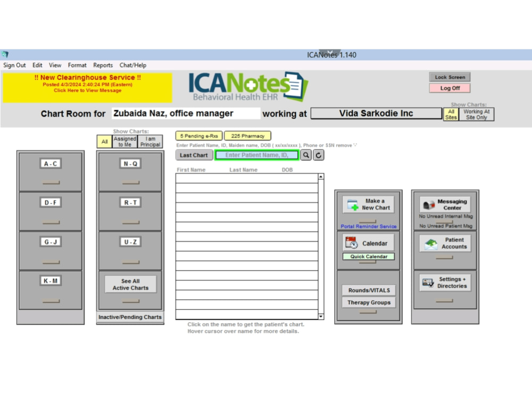Click the patient list scroll down arrow
Screen dimensions: 532x399
point(321,317)
